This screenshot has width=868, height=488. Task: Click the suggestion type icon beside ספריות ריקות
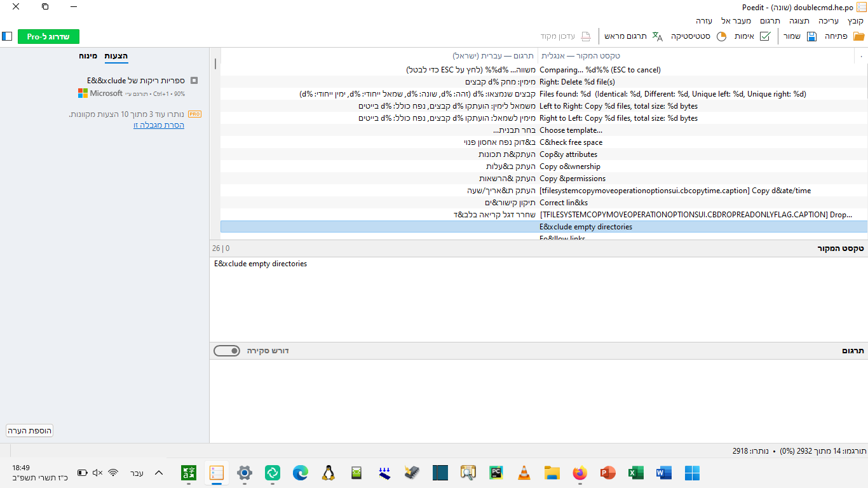pos(194,81)
